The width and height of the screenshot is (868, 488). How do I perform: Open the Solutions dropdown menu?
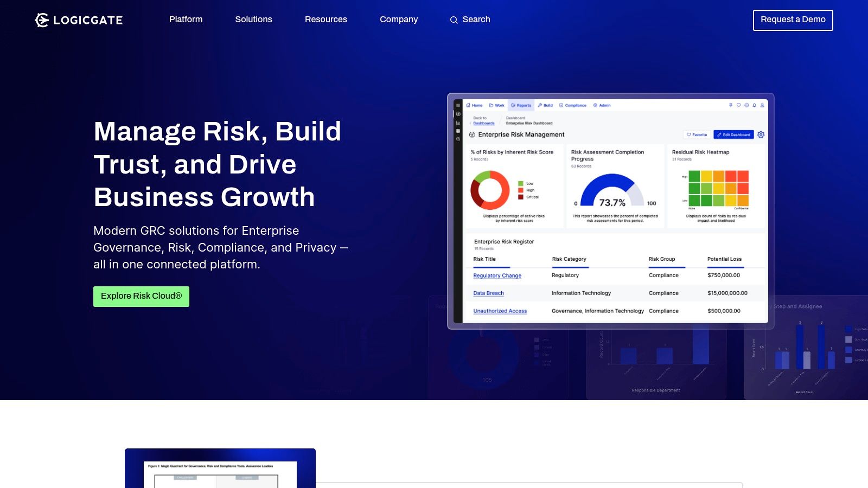tap(253, 20)
